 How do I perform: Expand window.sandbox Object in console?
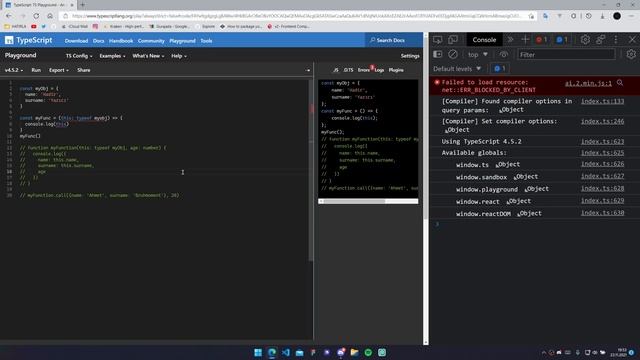tap(526, 177)
